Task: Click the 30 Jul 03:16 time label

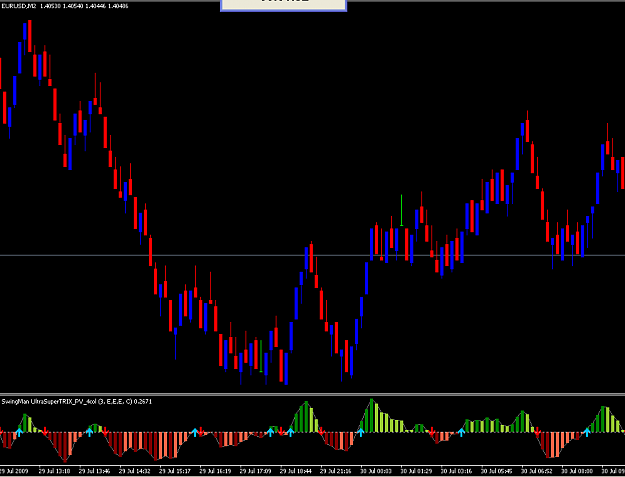Action: pos(457,471)
